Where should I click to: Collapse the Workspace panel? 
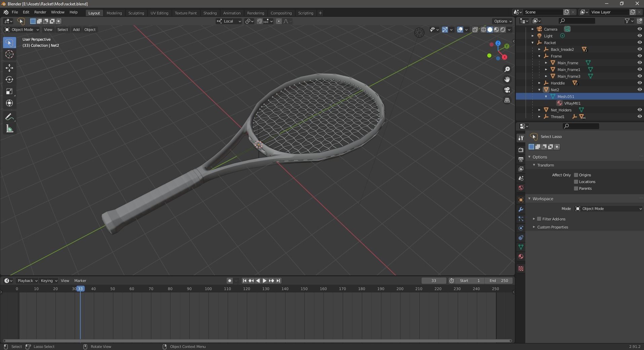(x=529, y=199)
